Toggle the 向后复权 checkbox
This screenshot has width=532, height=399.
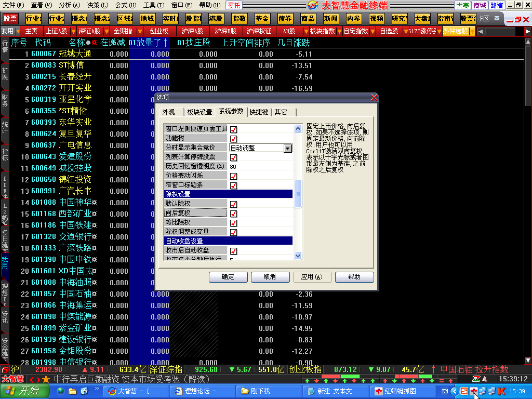(x=233, y=214)
